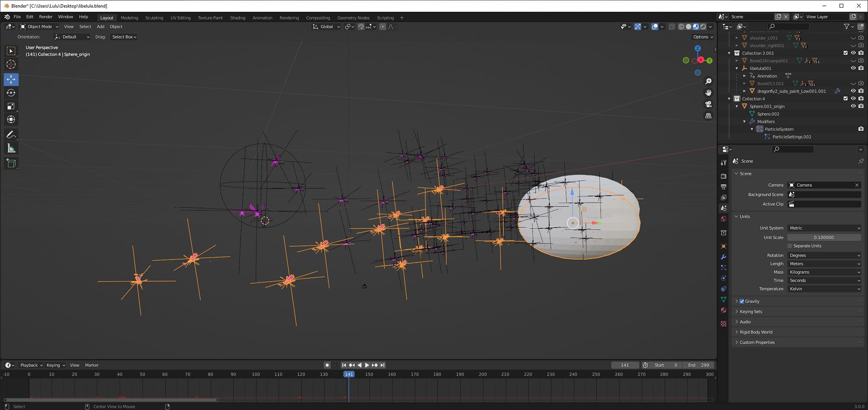
Task: Open Material properties tab
Action: click(723, 310)
